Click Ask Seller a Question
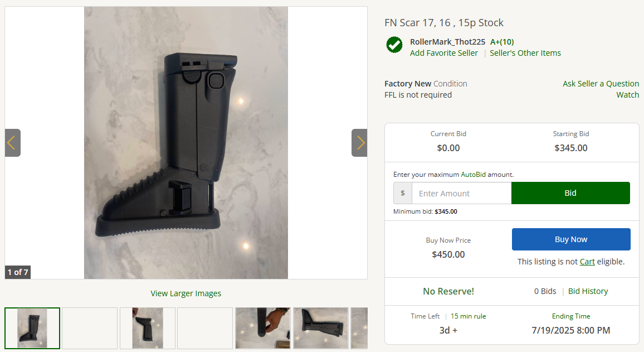The width and height of the screenshot is (644, 352). [601, 84]
